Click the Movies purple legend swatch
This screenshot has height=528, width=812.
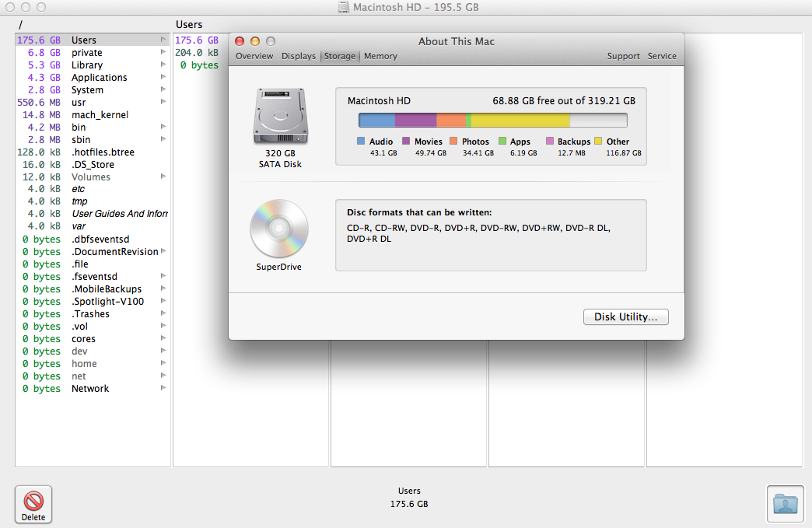tap(406, 141)
